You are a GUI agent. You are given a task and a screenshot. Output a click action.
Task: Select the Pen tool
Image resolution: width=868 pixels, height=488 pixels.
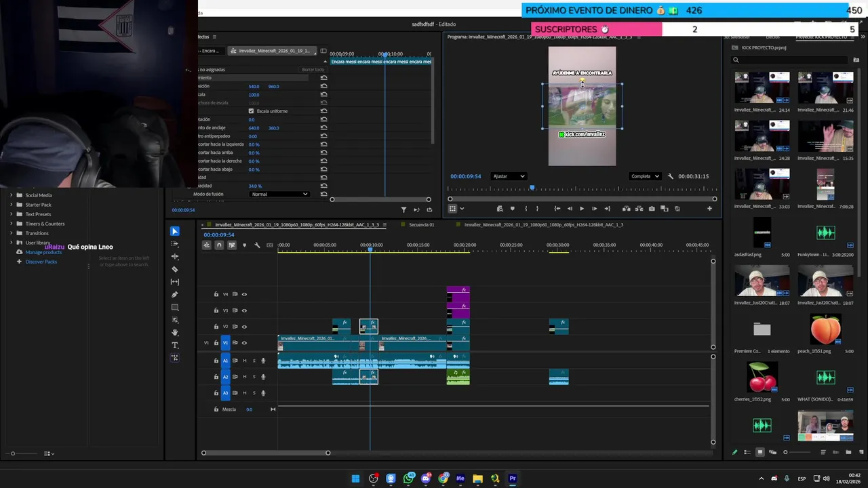[x=174, y=294]
